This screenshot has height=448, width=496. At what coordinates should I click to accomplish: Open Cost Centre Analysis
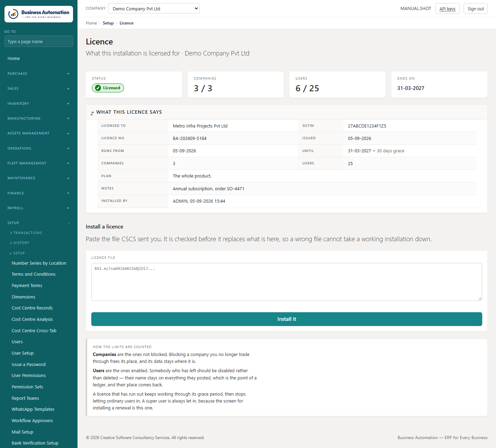click(32, 319)
